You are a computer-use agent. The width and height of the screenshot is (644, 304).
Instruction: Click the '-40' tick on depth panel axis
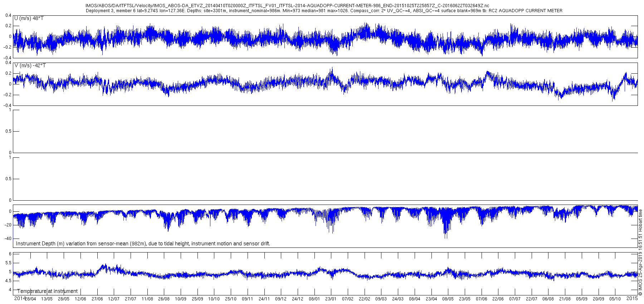click(9, 239)
